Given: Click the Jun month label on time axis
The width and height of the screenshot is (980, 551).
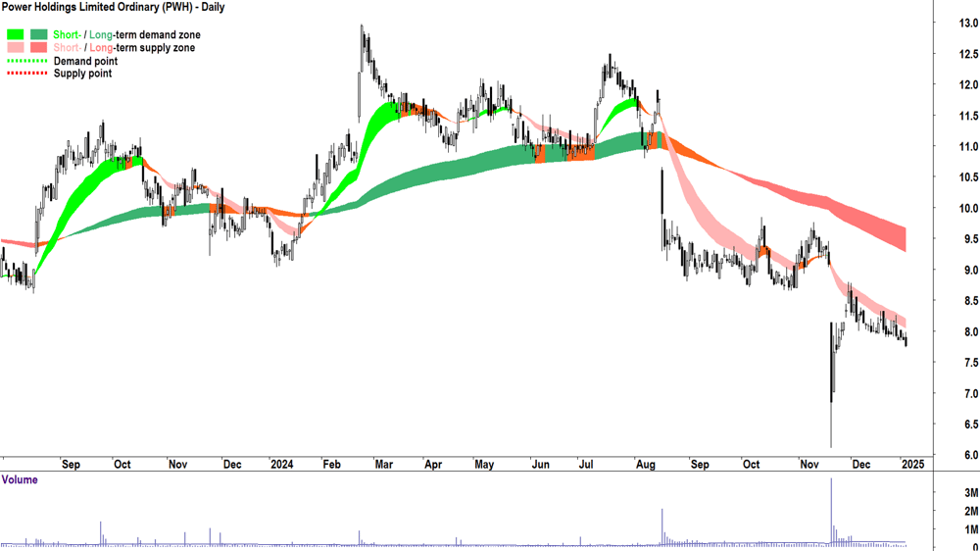Looking at the screenshot, I should click(x=541, y=465).
